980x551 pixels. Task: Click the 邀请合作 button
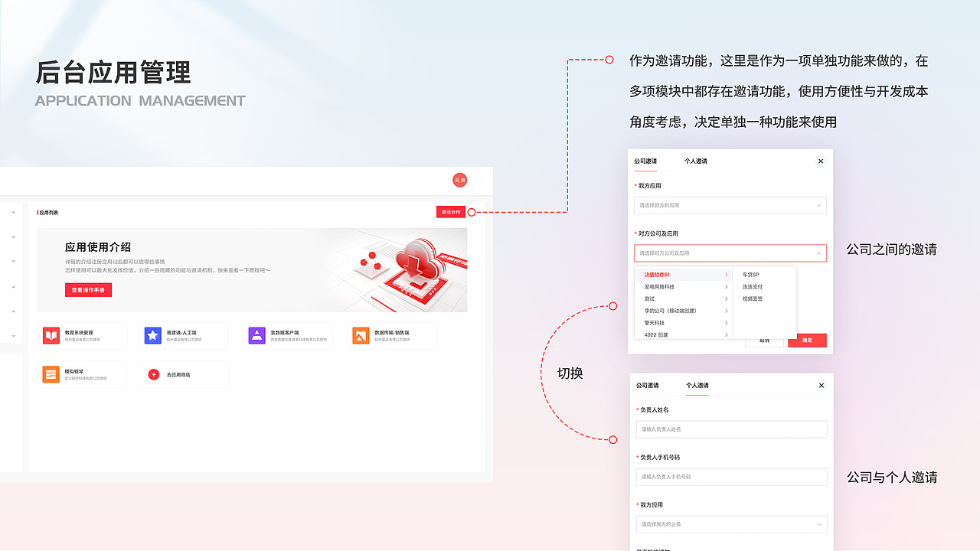pyautogui.click(x=449, y=211)
